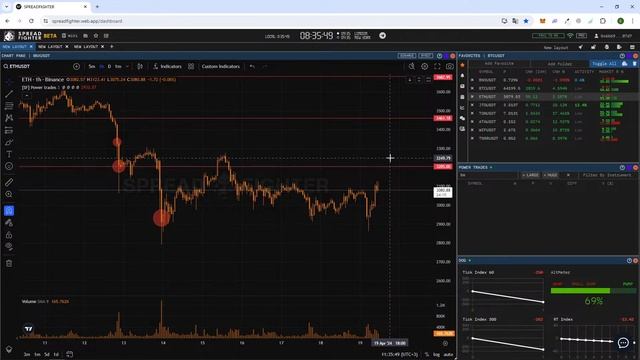Click the add symbol plus icon
This screenshot has height=360, width=640.
(76, 66)
